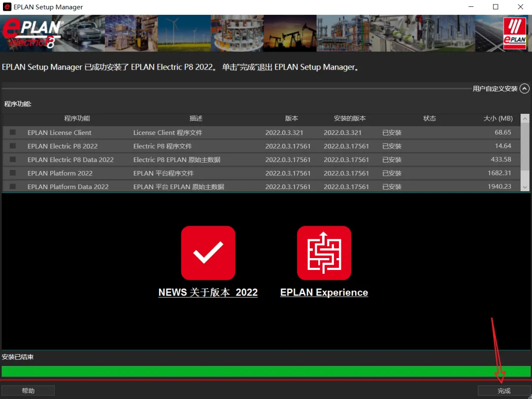Toggle checkbox for EPLAN Electric P8 Data 2022

pos(12,160)
